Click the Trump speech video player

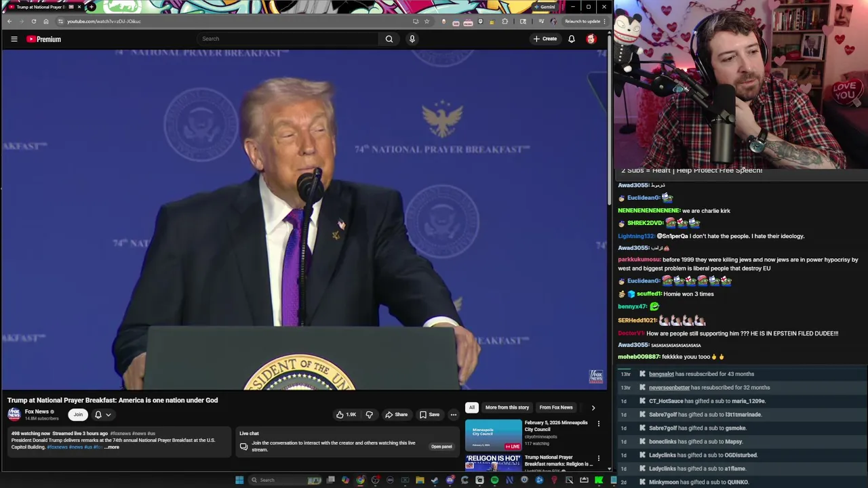304,220
